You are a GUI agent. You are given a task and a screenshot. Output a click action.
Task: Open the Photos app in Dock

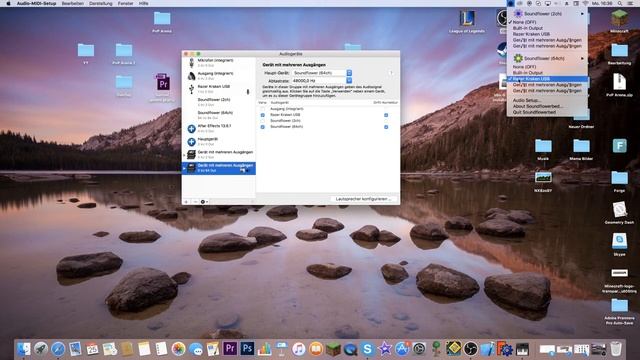click(178, 349)
